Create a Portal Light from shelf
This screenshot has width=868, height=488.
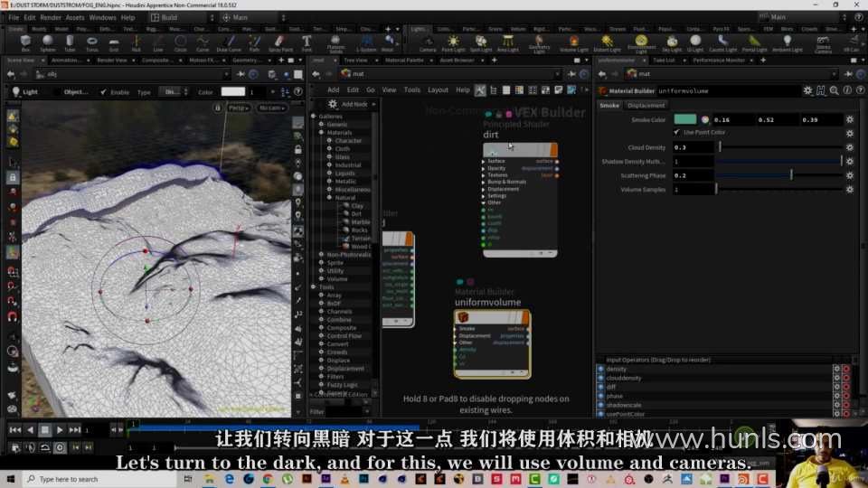tap(754, 43)
